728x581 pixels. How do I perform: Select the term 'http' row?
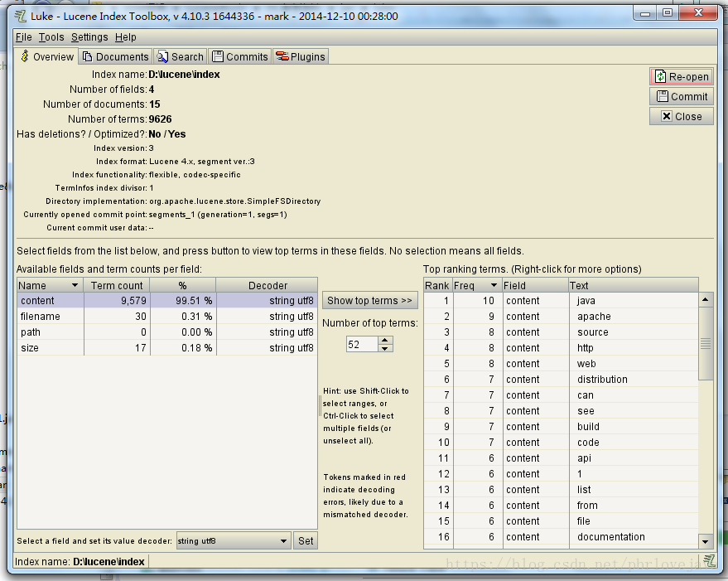click(561, 348)
